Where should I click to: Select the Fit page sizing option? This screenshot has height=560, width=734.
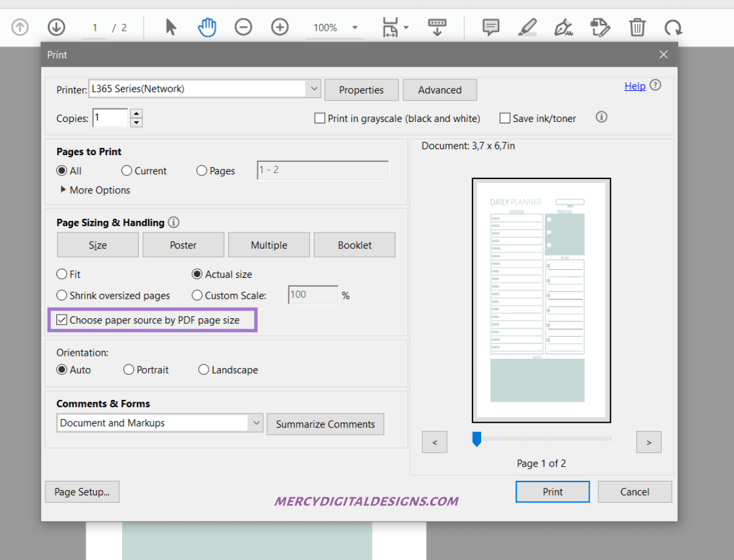pyautogui.click(x=61, y=274)
